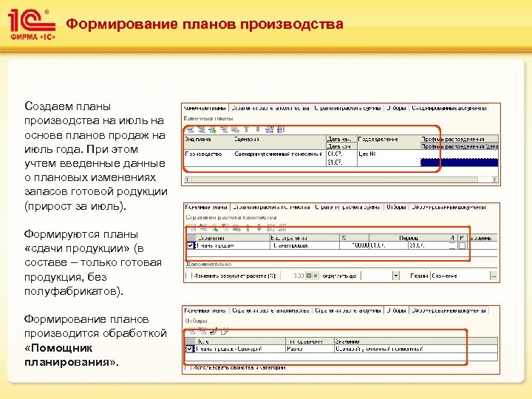
Task: Open Сформированные документы tab in middle panel
Action: click(449, 207)
